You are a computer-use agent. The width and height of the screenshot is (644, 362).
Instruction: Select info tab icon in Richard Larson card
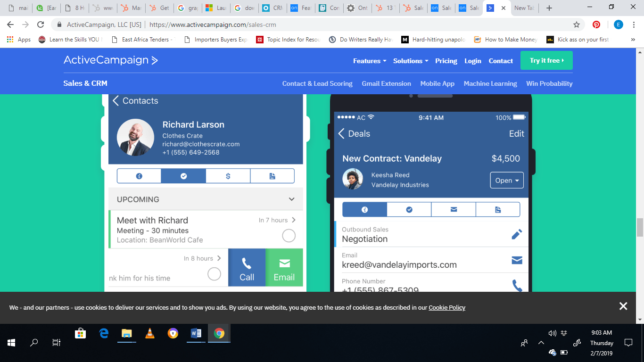click(x=139, y=176)
